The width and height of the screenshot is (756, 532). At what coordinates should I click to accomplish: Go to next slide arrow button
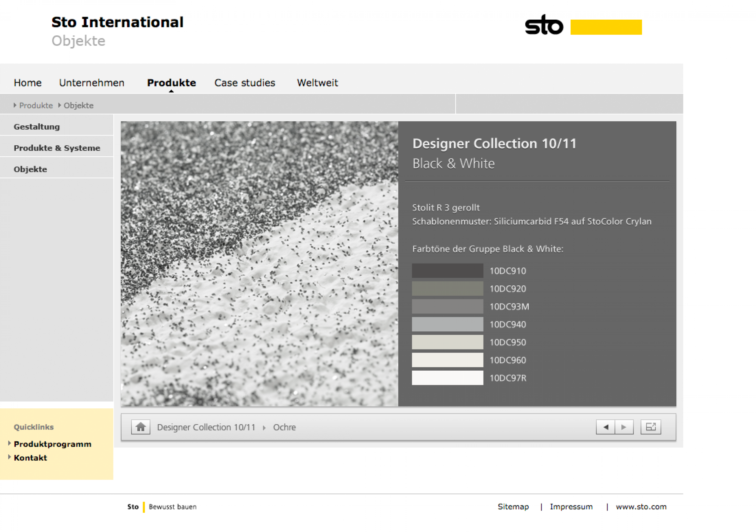pos(624,427)
